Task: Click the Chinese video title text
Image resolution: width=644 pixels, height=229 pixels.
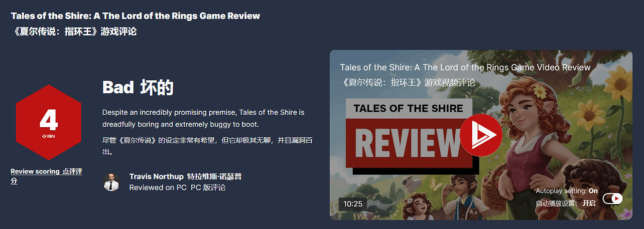Action: 408,82
